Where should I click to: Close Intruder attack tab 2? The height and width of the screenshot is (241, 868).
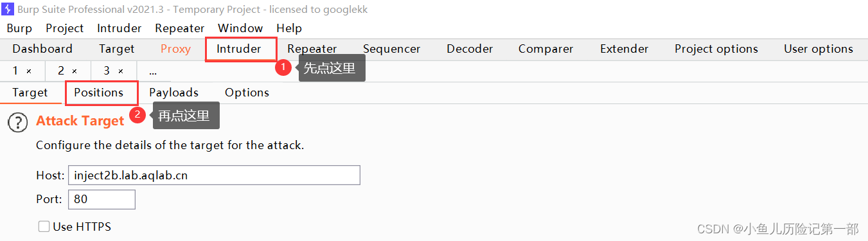tap(75, 71)
